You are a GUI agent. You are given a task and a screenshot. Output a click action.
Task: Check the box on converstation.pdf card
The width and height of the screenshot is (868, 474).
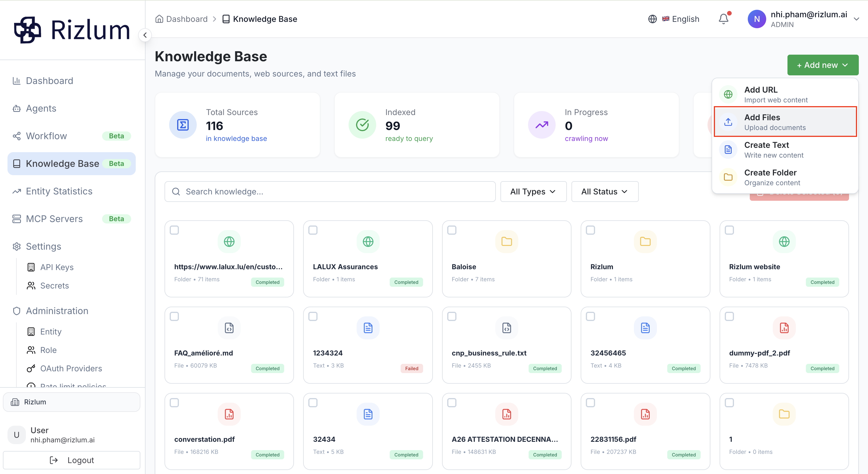click(174, 403)
